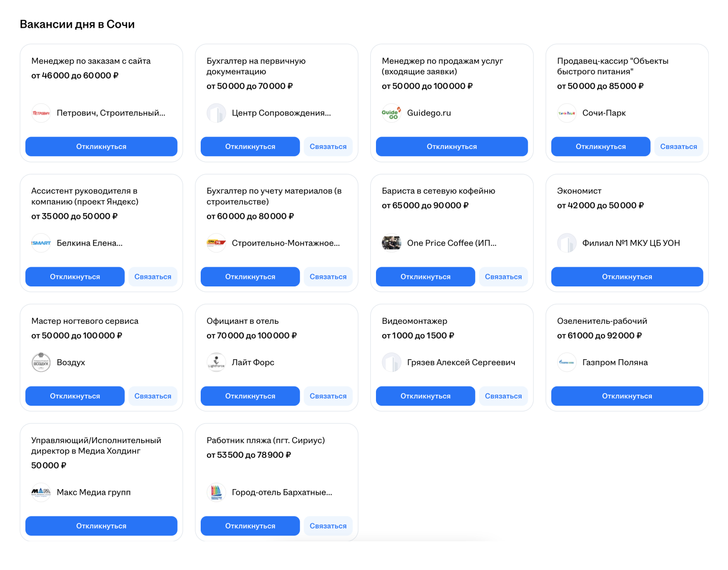728x570 pixels.
Task: Open Озеленитель-рабочий vacancy title link
Action: click(x=602, y=321)
